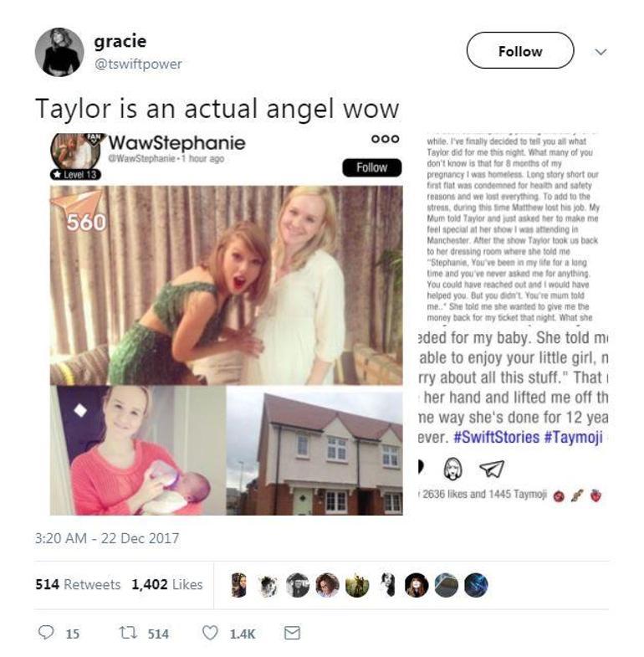Open the #SwiftStories hashtag
The width and height of the screenshot is (644, 657).
click(x=496, y=437)
